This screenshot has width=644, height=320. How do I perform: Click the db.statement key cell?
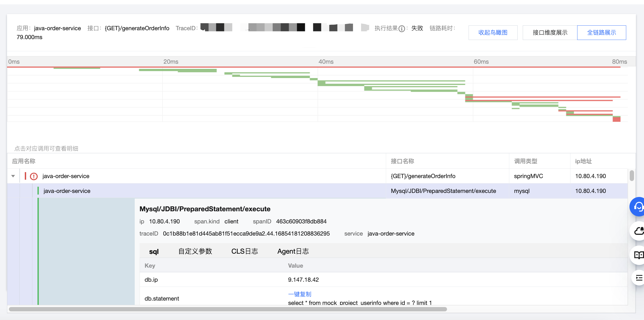click(x=162, y=299)
